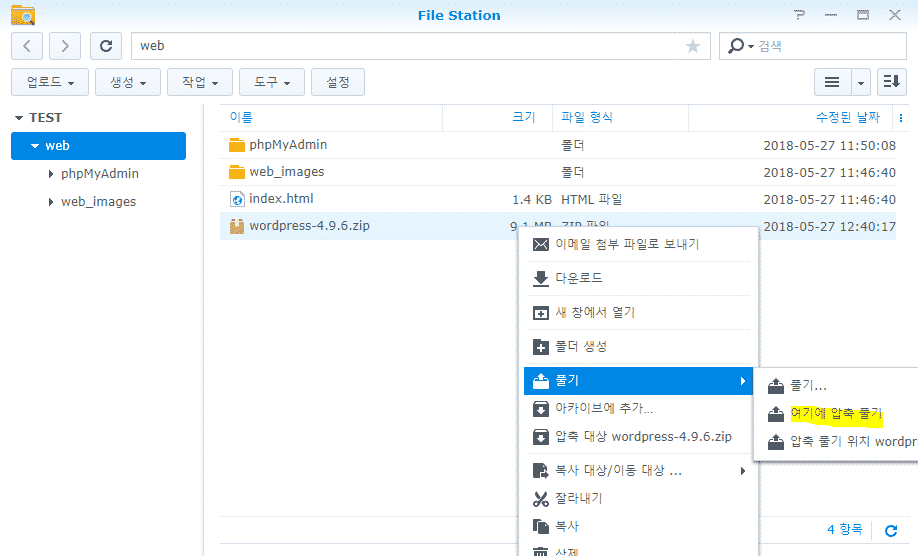Select 이메일 첨부 파일로 보내기 menu item

click(x=638, y=244)
